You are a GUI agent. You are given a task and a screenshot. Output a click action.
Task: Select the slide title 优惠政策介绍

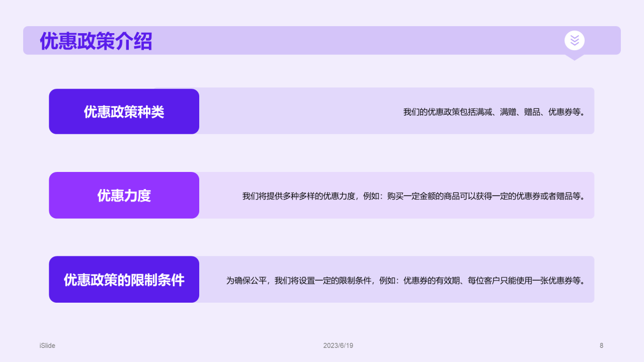(96, 41)
